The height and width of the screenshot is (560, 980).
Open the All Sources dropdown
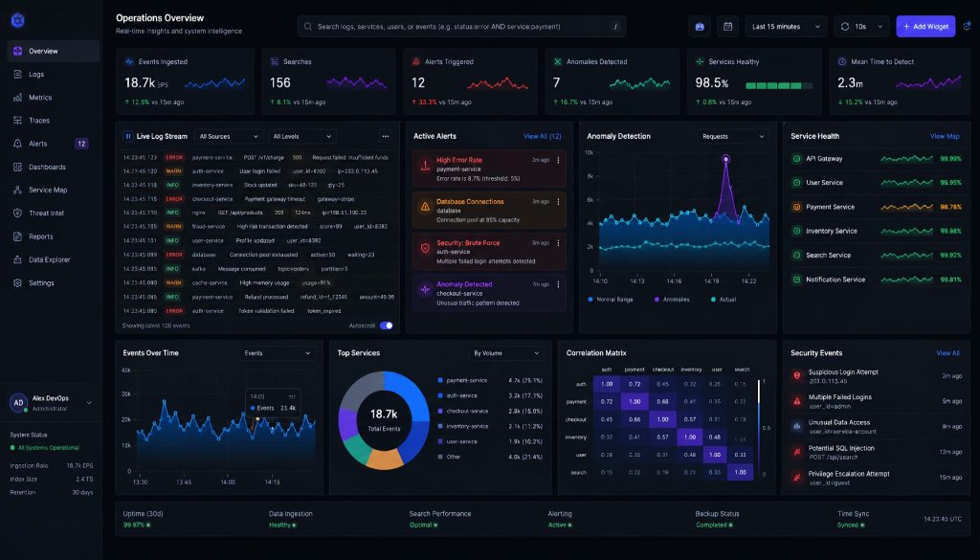tap(228, 136)
